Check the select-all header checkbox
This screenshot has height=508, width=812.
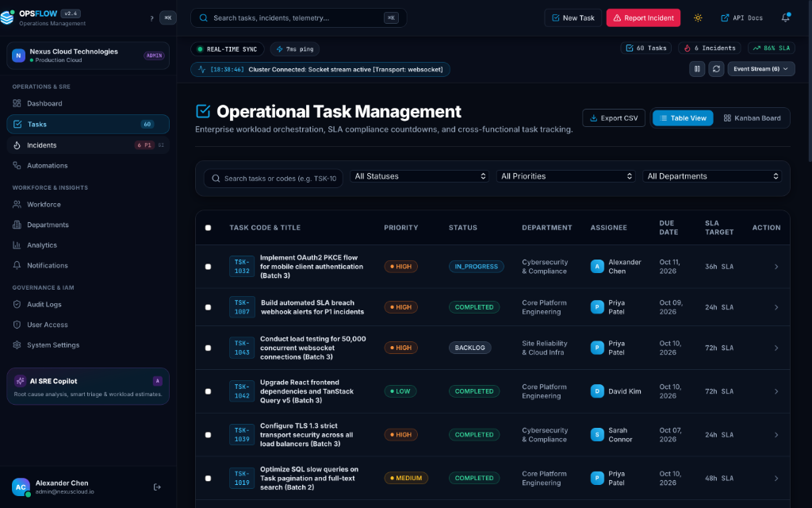pos(209,228)
